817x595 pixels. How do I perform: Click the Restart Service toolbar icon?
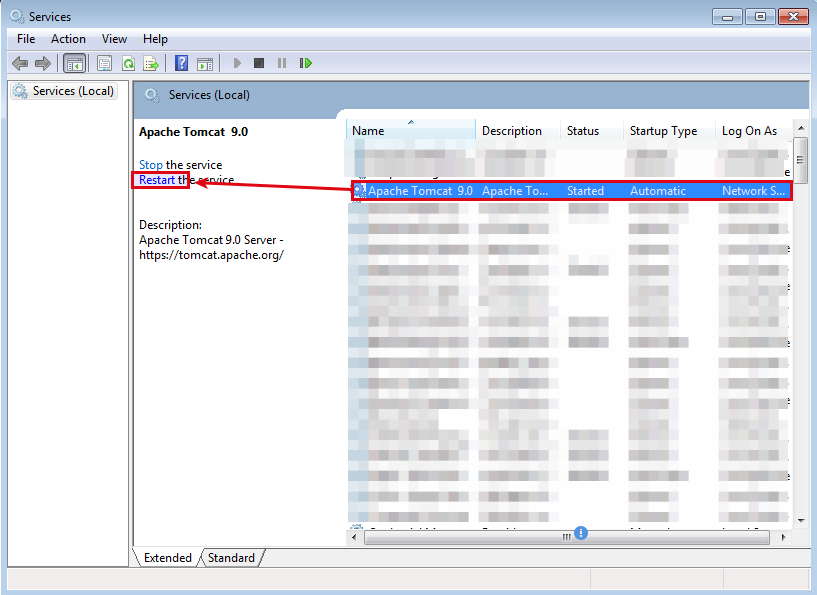pos(305,63)
